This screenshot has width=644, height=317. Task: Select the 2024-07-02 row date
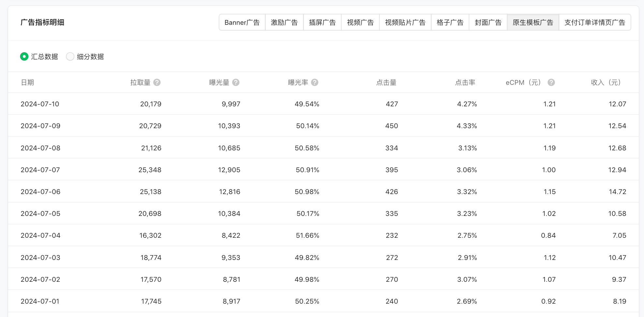click(40, 279)
